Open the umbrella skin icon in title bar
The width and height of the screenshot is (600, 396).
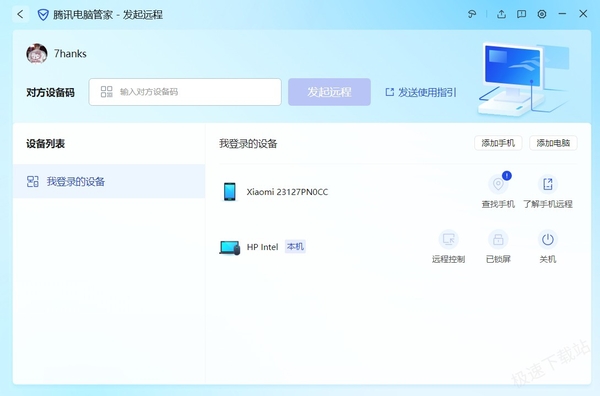coord(472,15)
